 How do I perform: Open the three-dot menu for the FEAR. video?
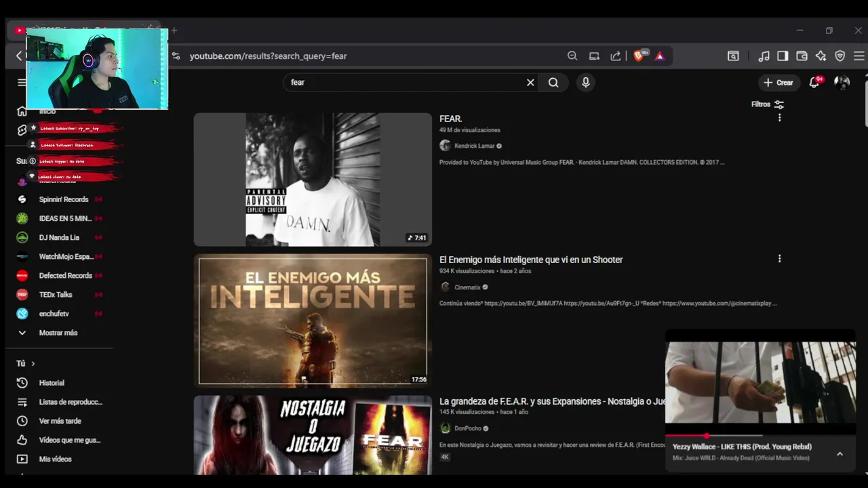(779, 118)
